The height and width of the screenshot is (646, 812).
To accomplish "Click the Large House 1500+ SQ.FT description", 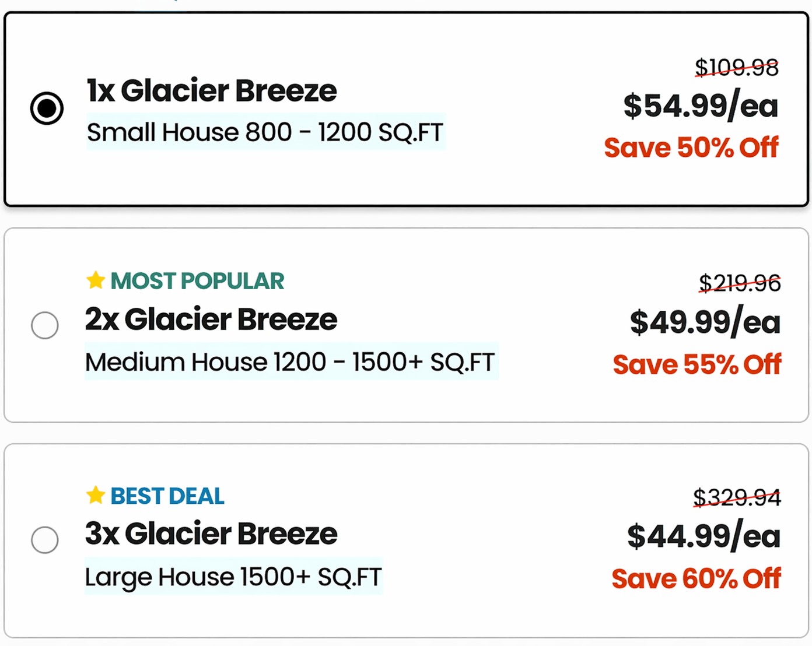I will coord(233,577).
